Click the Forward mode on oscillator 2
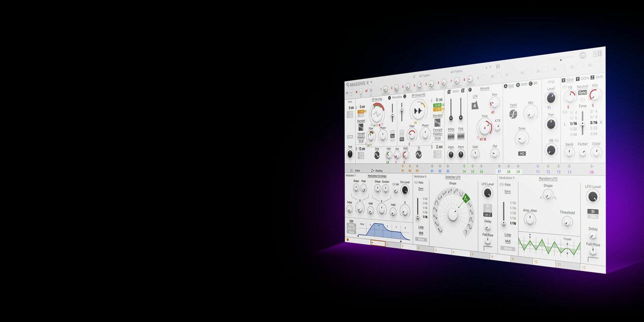The height and width of the screenshot is (322, 644). [438, 130]
